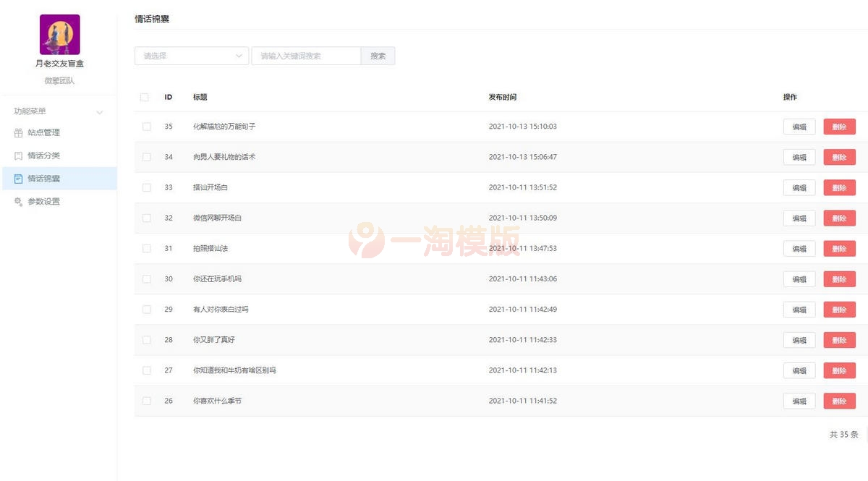868x481 pixels.
Task: Click the 月老交友盲盒 avatar image
Action: [59, 33]
